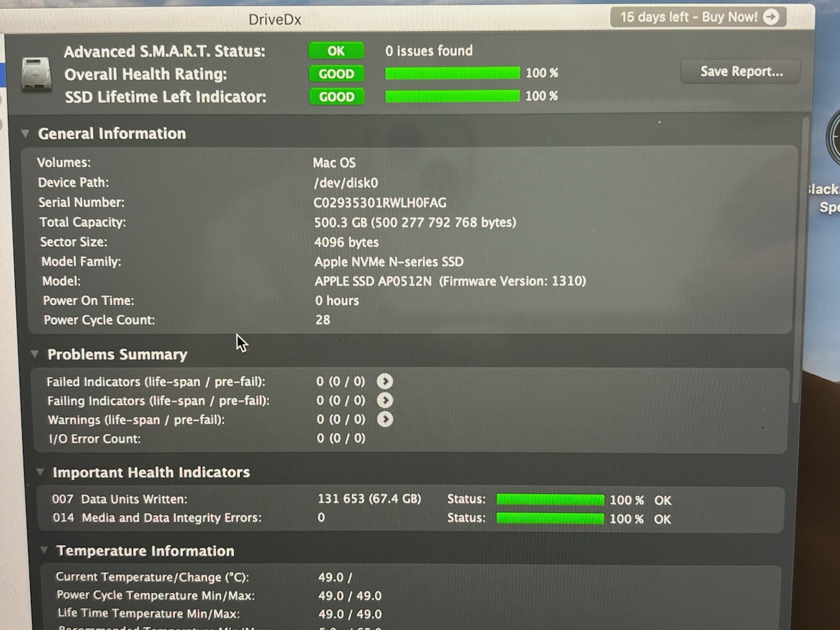This screenshot has height=630, width=840.
Task: Select the Serial Number value text
Action: coord(379,203)
